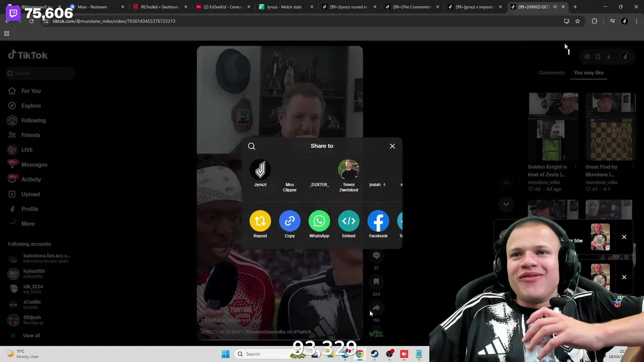Click the browser address bar URL

click(114, 21)
